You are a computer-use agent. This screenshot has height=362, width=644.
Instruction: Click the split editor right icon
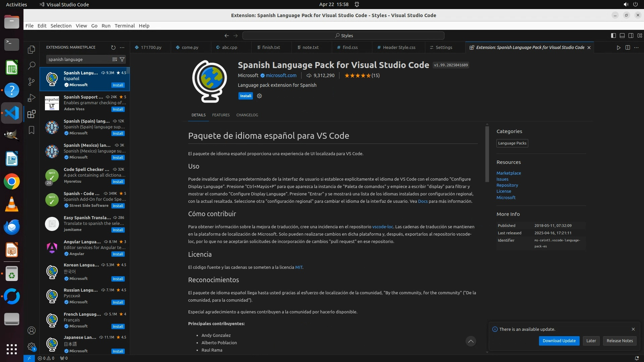pyautogui.click(x=628, y=48)
